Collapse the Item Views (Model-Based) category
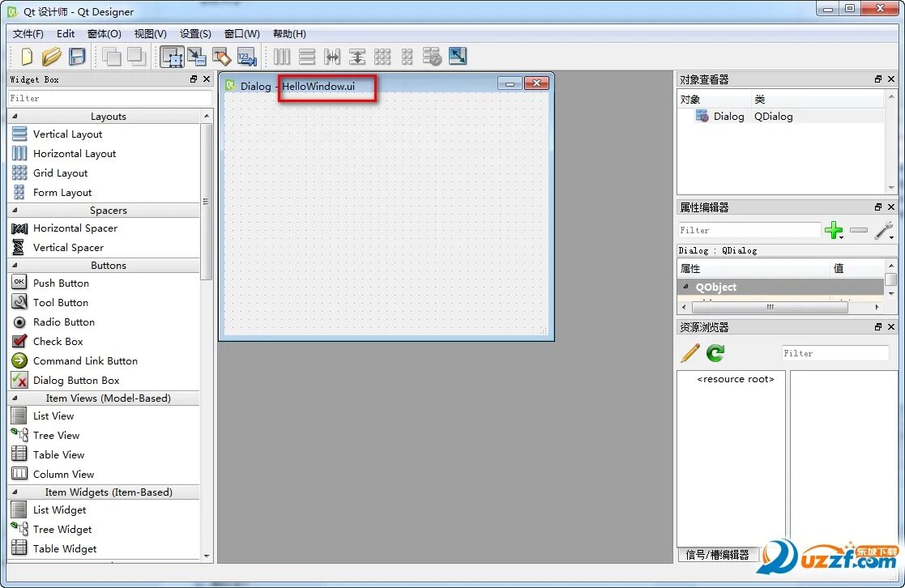This screenshot has height=588, width=905. 15,398
